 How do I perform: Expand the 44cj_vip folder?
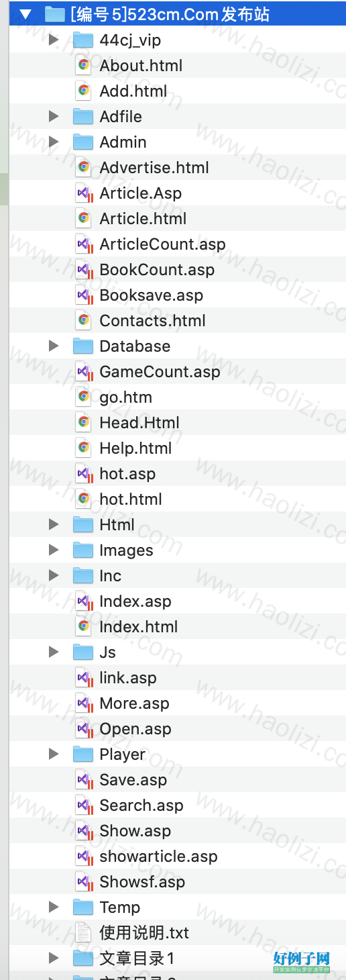tap(54, 40)
